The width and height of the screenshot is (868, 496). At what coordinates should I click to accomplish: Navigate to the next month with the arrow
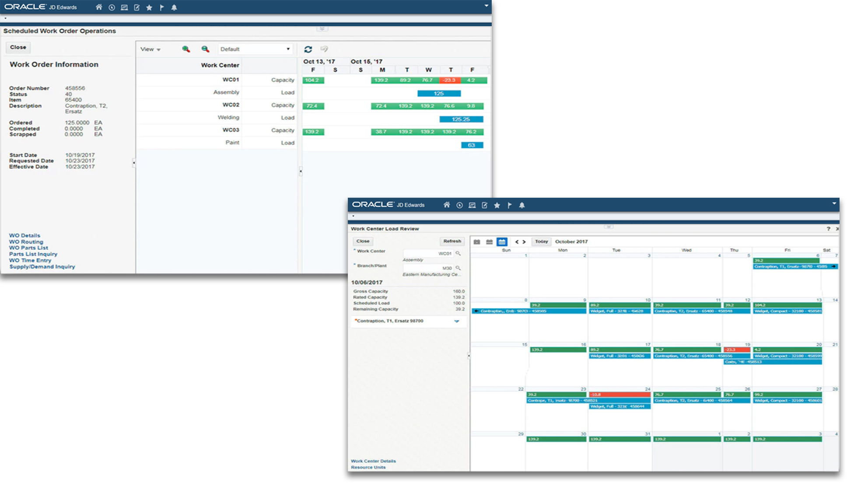coord(525,241)
